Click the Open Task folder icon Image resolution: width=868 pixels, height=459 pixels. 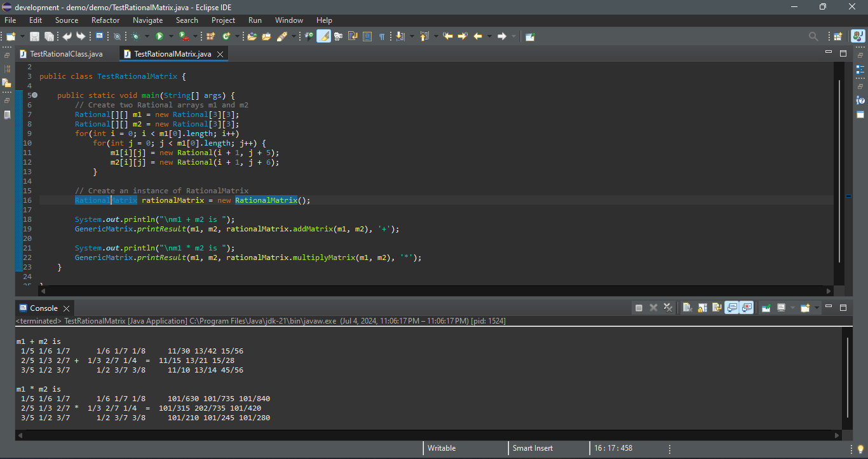266,36
